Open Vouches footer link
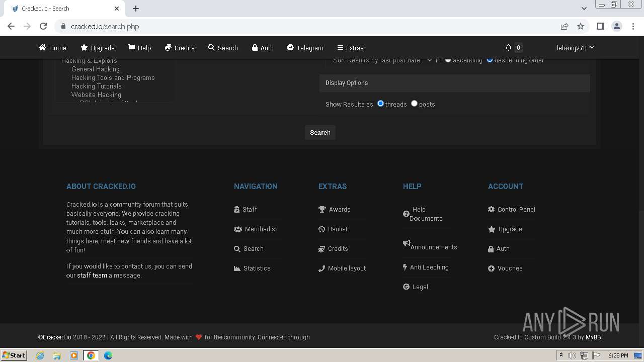The height and width of the screenshot is (362, 644). coord(510,268)
